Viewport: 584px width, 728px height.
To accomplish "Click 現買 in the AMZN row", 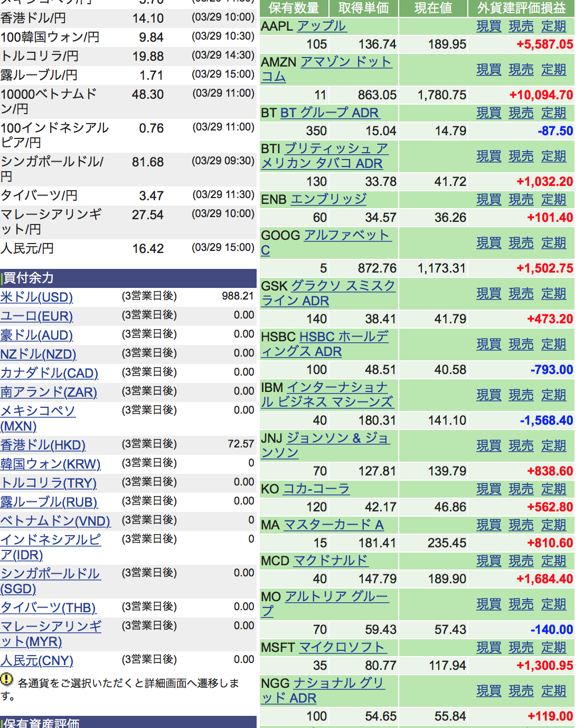I will coord(488,69).
